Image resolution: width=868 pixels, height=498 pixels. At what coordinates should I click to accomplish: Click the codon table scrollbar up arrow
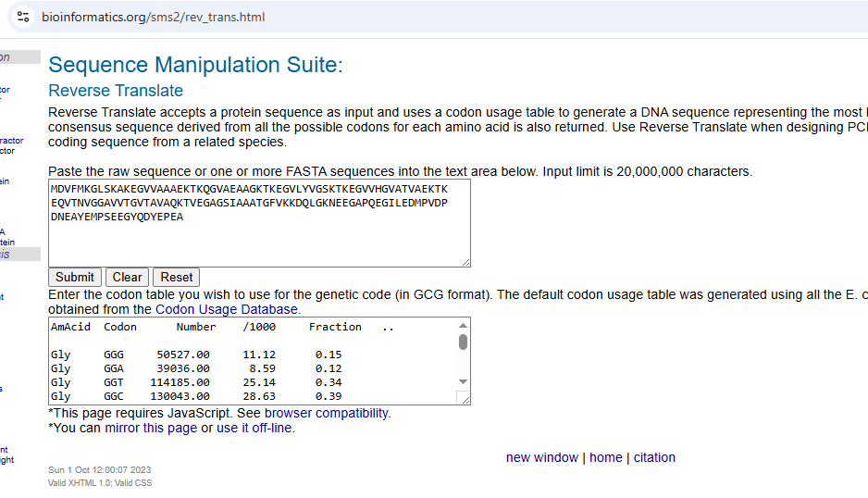click(463, 326)
